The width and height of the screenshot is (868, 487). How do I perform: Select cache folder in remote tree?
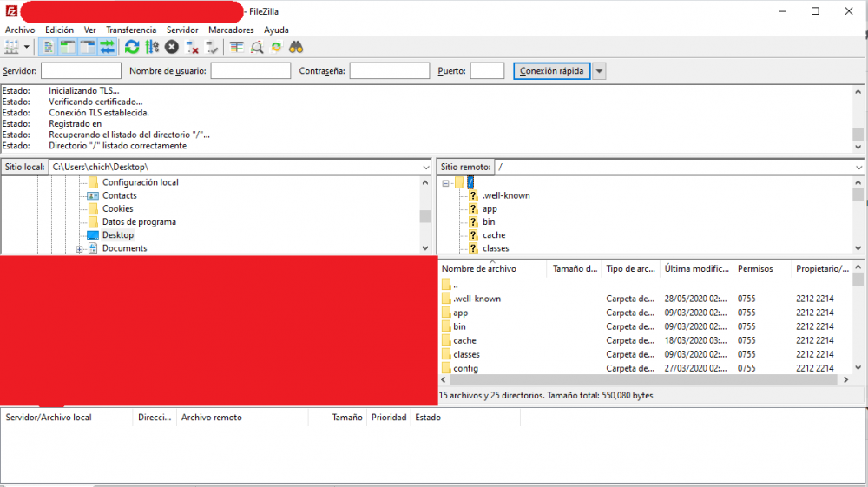click(x=494, y=235)
